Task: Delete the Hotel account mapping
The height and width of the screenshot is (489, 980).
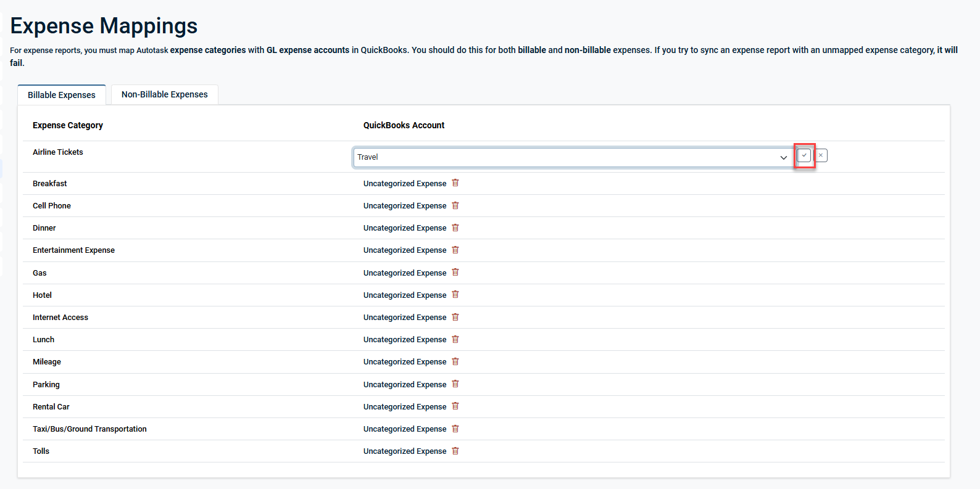Action: tap(455, 295)
